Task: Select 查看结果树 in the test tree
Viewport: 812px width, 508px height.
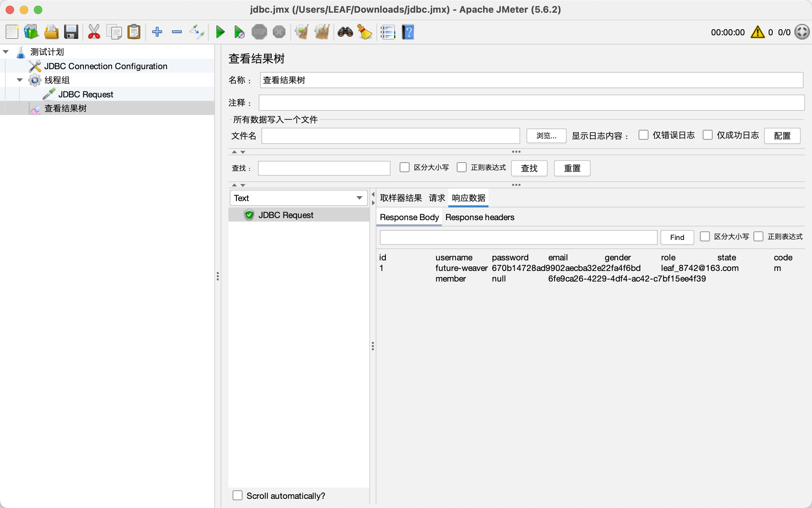Action: 65,108
